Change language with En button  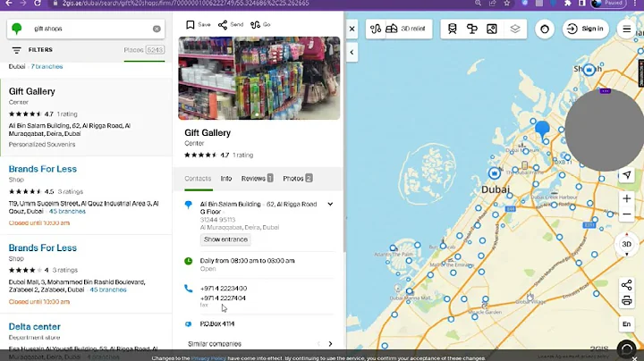[x=627, y=324]
